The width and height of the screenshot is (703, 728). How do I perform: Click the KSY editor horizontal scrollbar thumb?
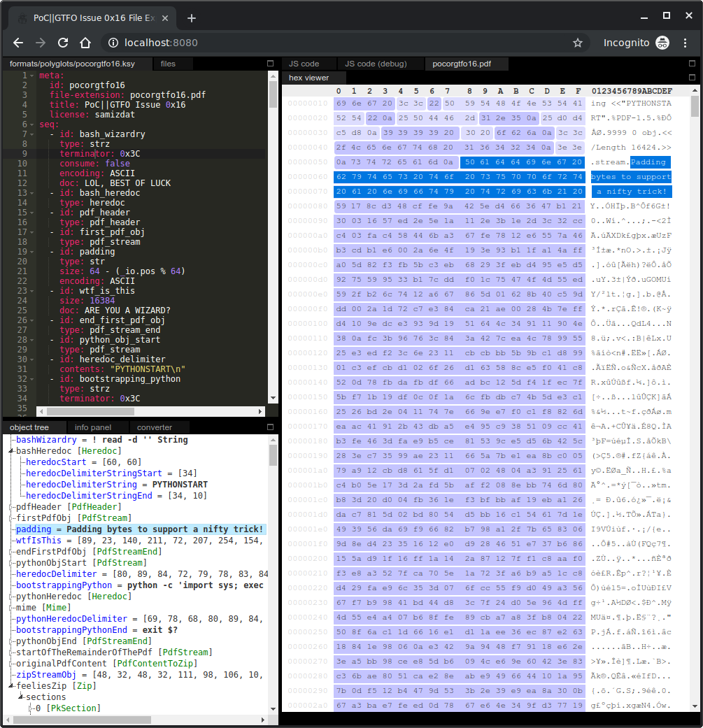90,411
